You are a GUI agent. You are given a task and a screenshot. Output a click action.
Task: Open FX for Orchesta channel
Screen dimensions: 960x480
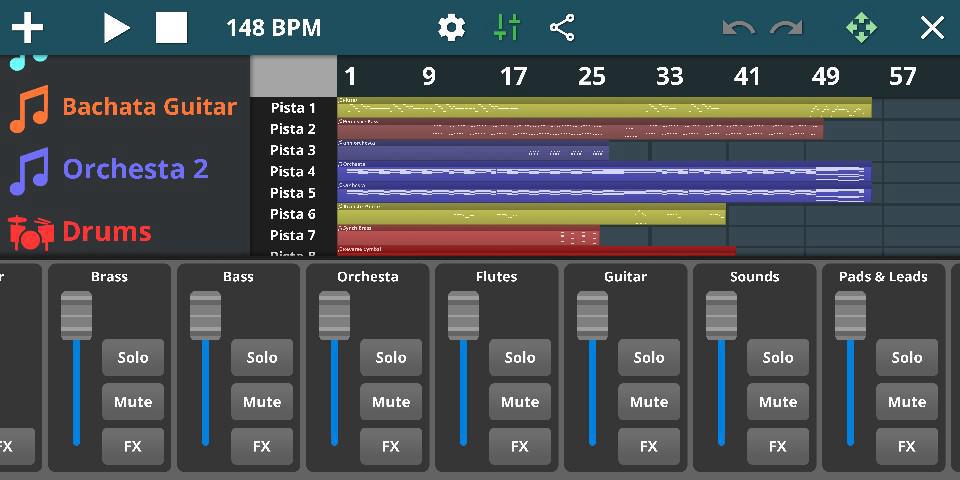coord(391,447)
